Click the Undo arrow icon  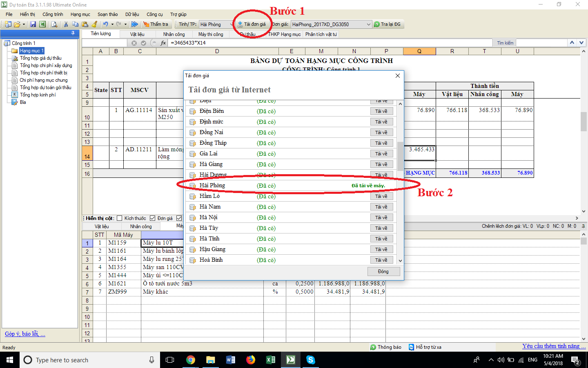tap(105, 25)
